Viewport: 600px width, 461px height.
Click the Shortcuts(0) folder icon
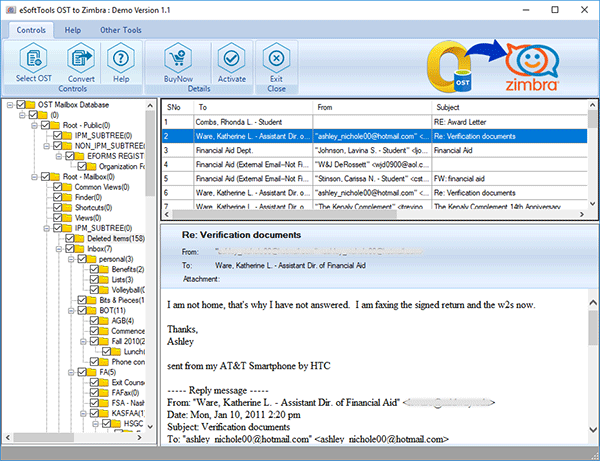[67, 208]
